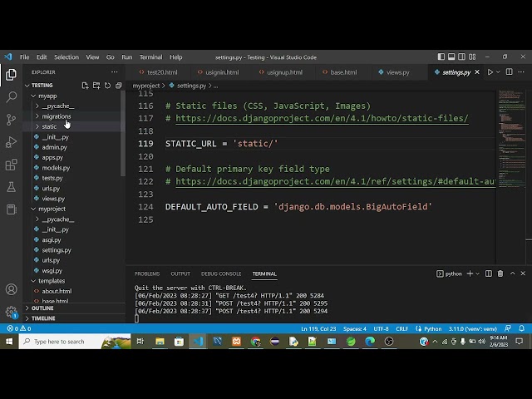Click the New Folder icon in Explorer
Image resolution: width=532 pixels, height=399 pixels.
point(96,86)
